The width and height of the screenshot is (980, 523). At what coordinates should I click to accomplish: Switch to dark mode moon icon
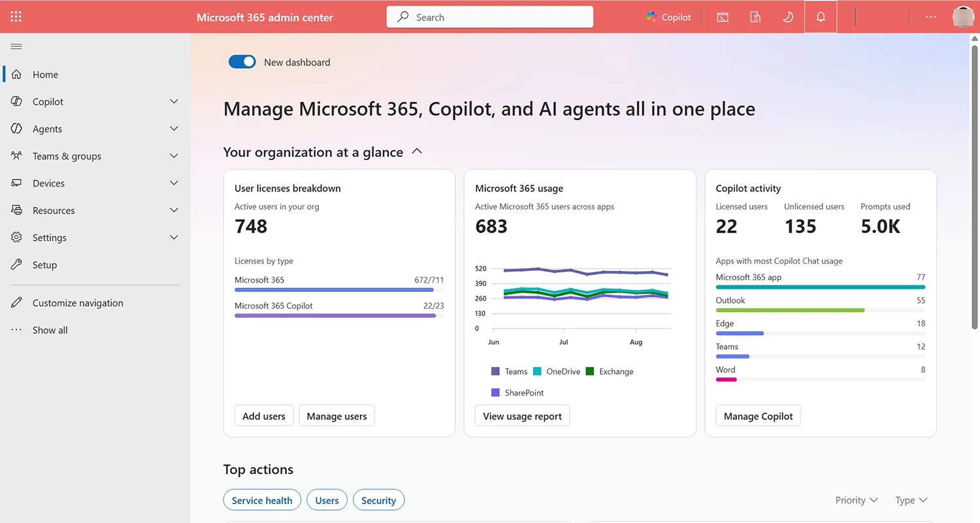click(788, 17)
